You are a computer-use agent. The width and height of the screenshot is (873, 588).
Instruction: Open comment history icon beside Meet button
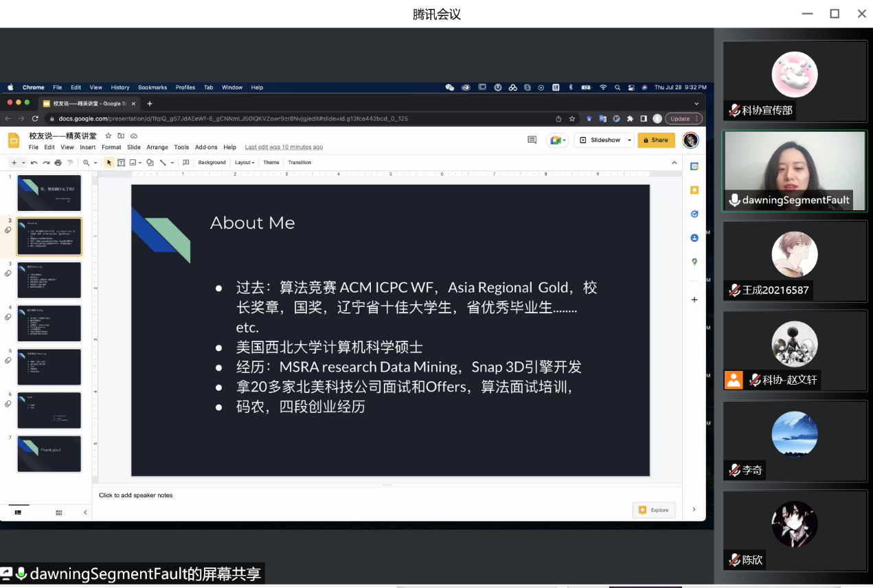(x=532, y=140)
